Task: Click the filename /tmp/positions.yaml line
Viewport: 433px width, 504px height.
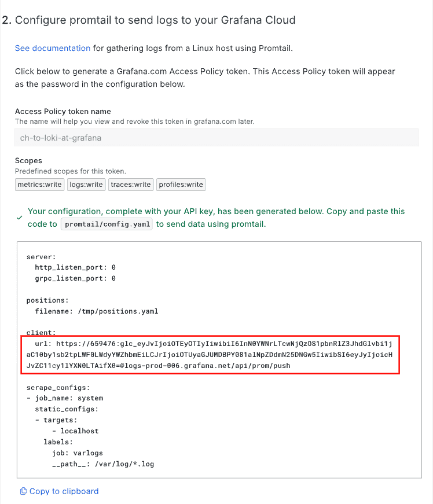Action: [96, 311]
